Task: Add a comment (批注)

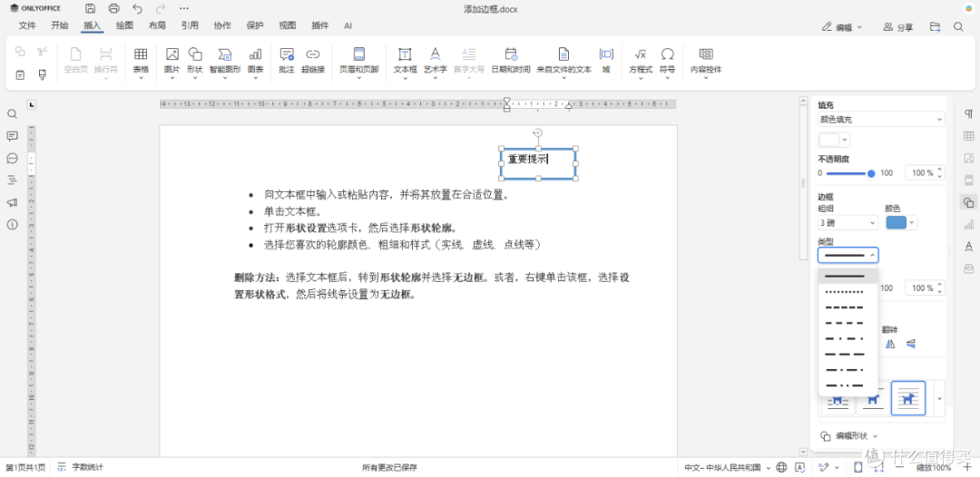Action: point(286,61)
